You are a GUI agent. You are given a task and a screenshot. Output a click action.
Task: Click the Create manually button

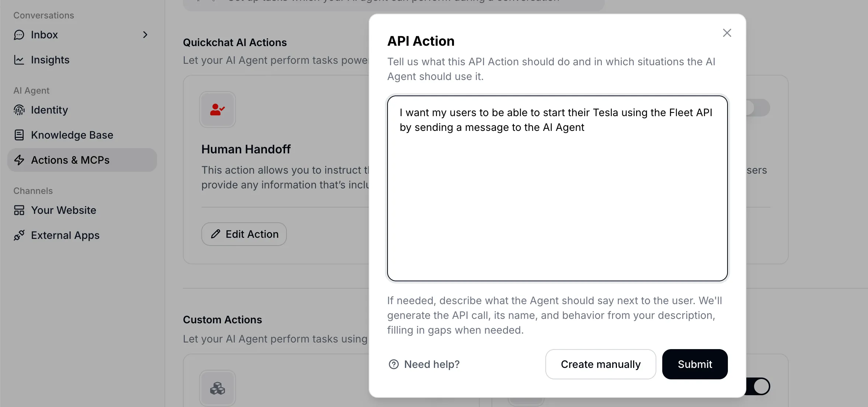pos(600,364)
